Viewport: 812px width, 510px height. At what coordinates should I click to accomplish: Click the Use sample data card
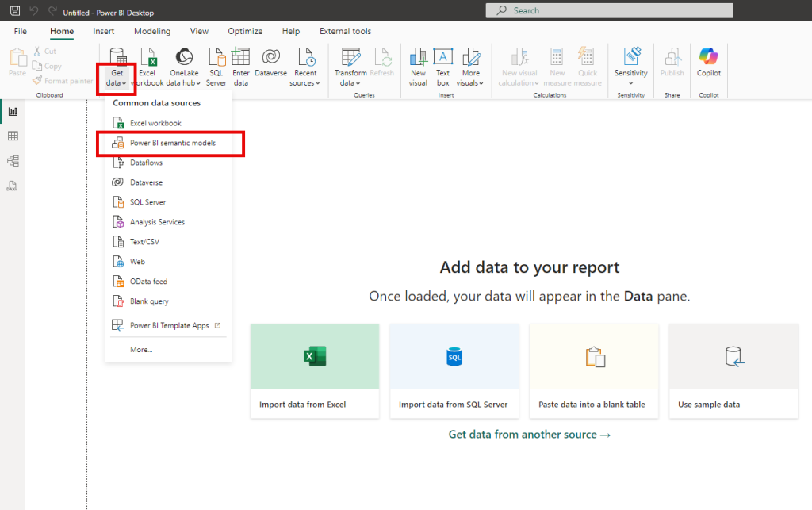point(733,371)
